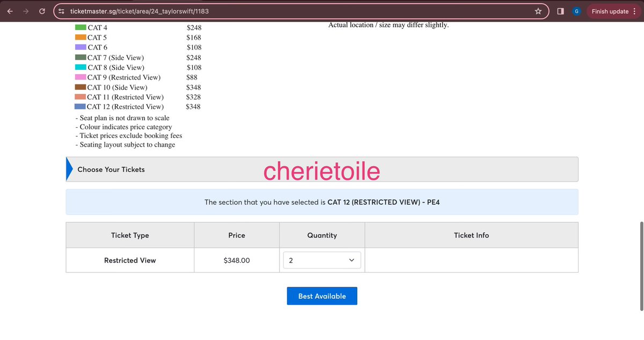Open the browser side panel
Image resolution: width=644 pixels, height=340 pixels.
point(560,11)
